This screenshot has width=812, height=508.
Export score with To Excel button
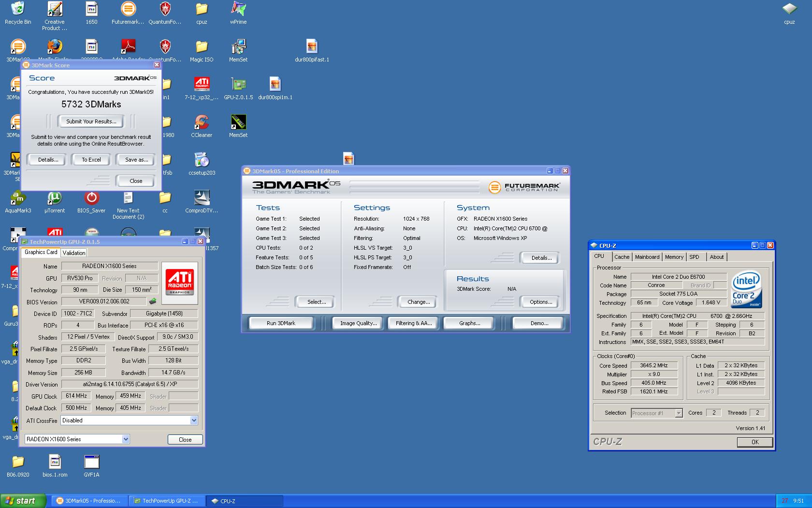point(91,160)
